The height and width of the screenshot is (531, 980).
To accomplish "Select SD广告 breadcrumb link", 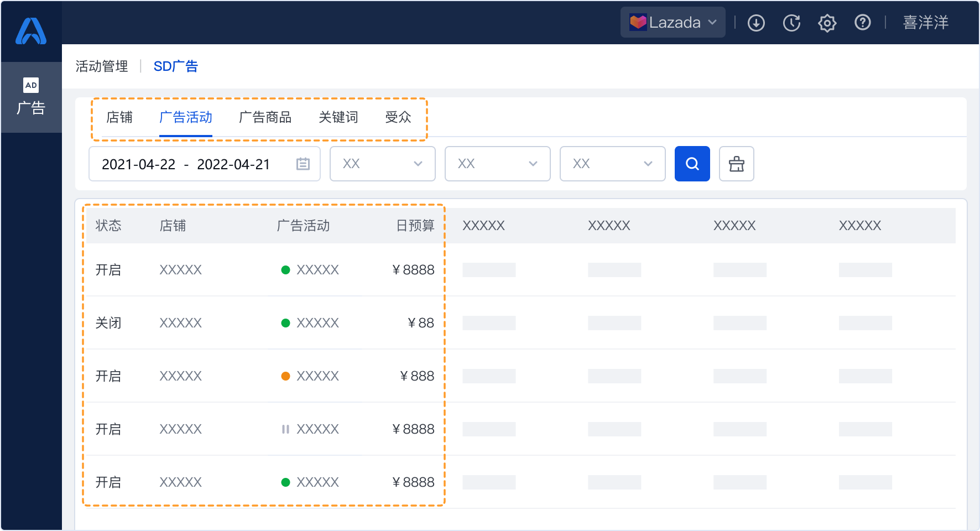I will click(x=175, y=66).
